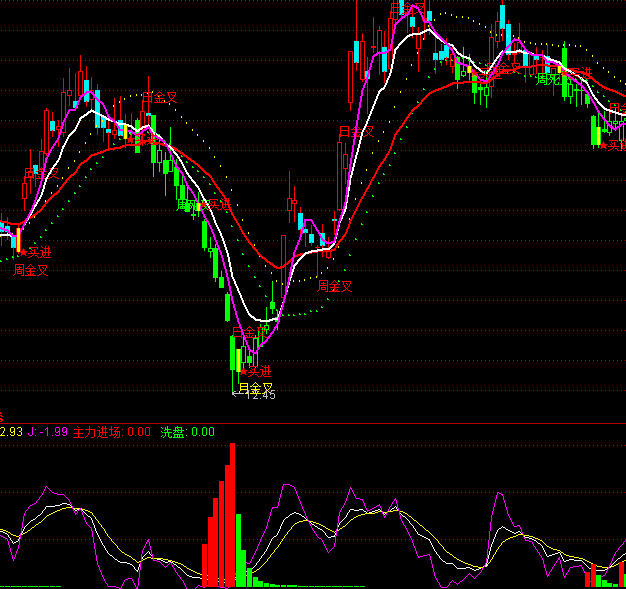Click the tall green bar in lower indicator
This screenshot has height=589, width=626.
[x=240, y=550]
